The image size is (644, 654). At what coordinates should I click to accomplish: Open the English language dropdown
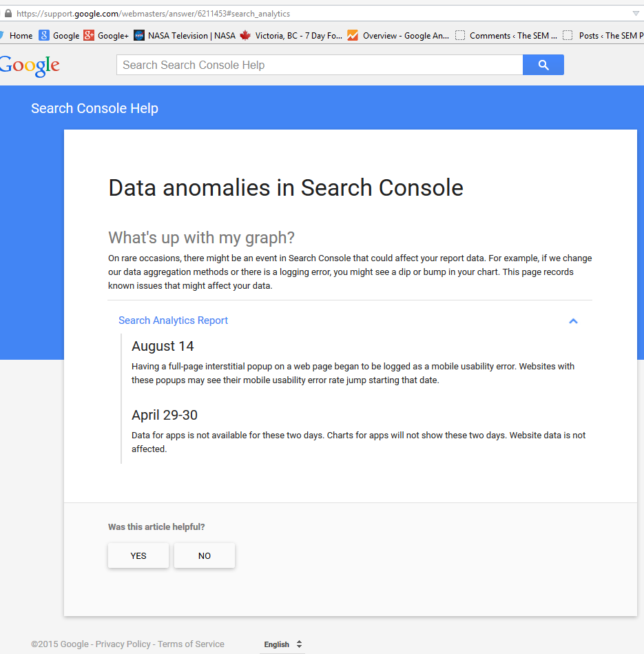click(x=283, y=644)
